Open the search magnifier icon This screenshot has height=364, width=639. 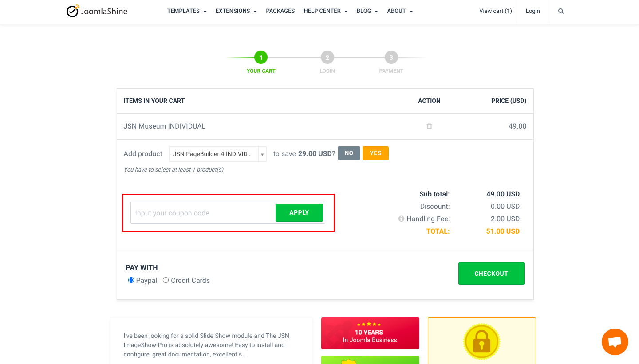561,11
